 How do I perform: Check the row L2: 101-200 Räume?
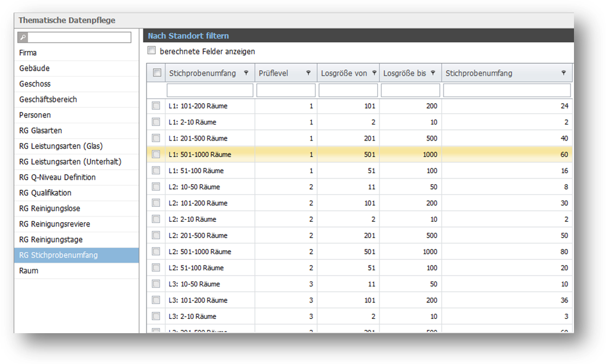tap(156, 203)
